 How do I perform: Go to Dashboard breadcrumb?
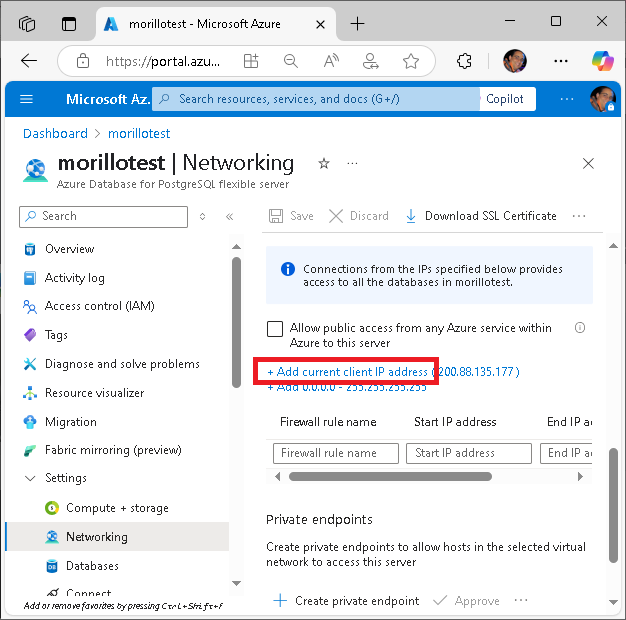[x=55, y=133]
